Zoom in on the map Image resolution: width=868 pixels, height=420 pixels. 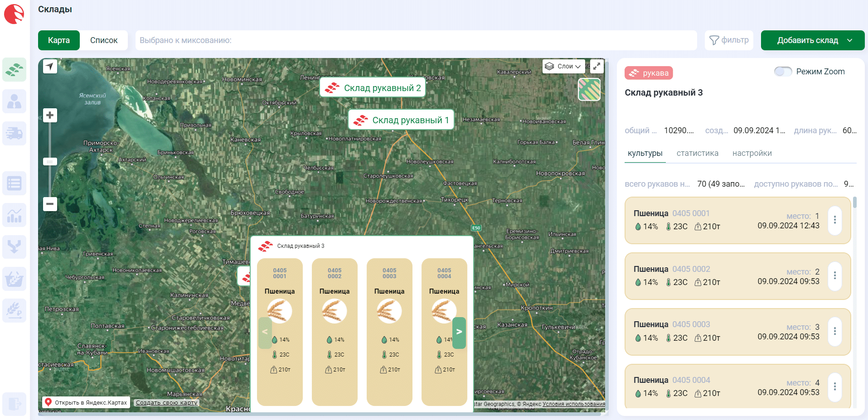point(50,115)
